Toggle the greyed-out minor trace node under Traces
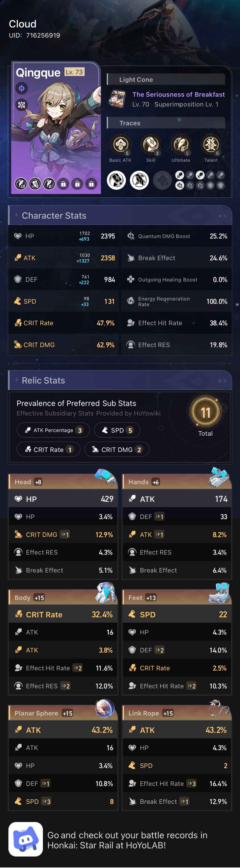 coord(162,180)
